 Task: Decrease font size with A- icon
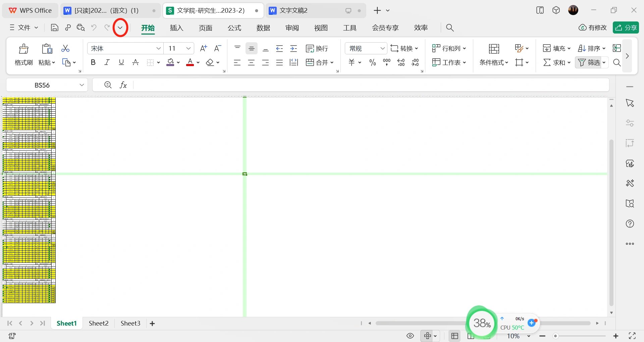point(218,48)
